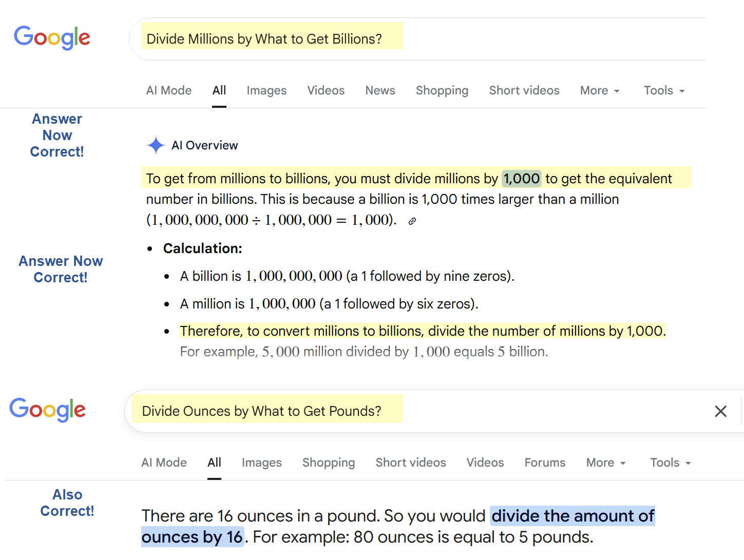Click the highlighted 1,000 answer text
Screen dimensions: 744x560
(521, 179)
